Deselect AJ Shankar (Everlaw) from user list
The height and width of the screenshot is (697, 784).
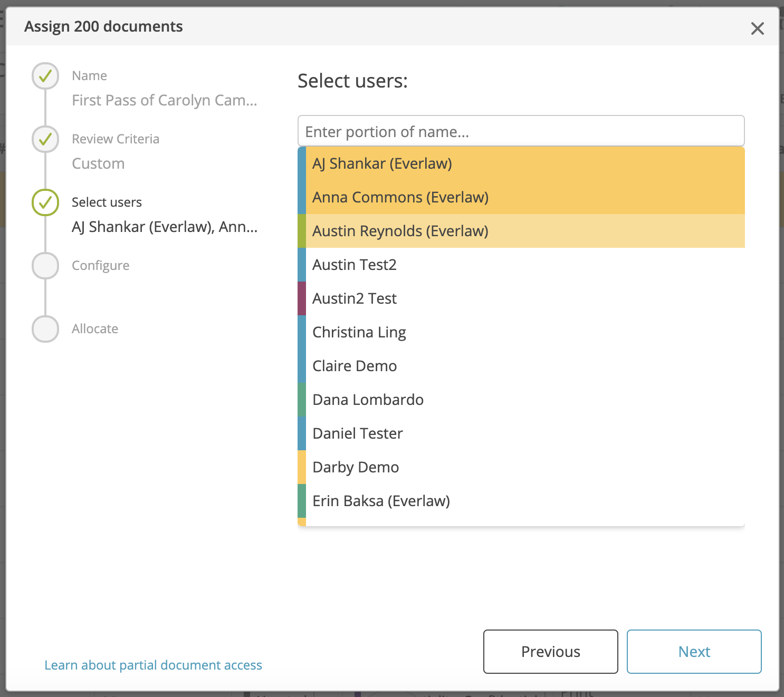(521, 163)
